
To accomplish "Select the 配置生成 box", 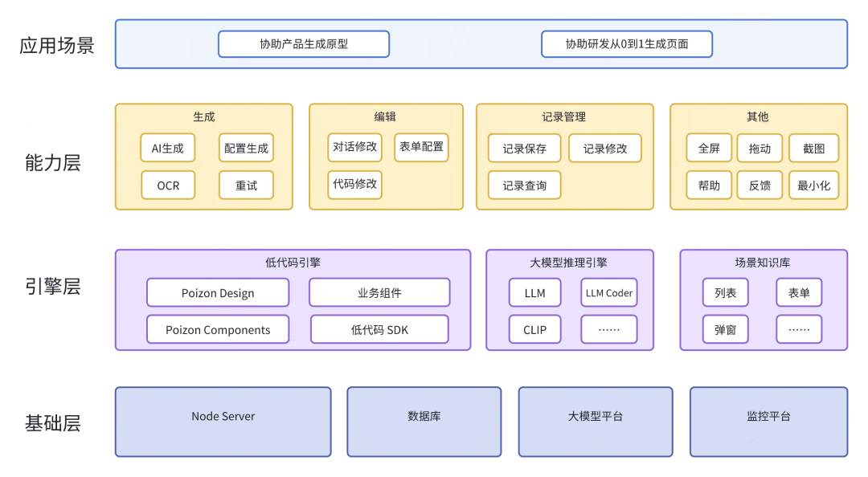I will click(x=246, y=148).
